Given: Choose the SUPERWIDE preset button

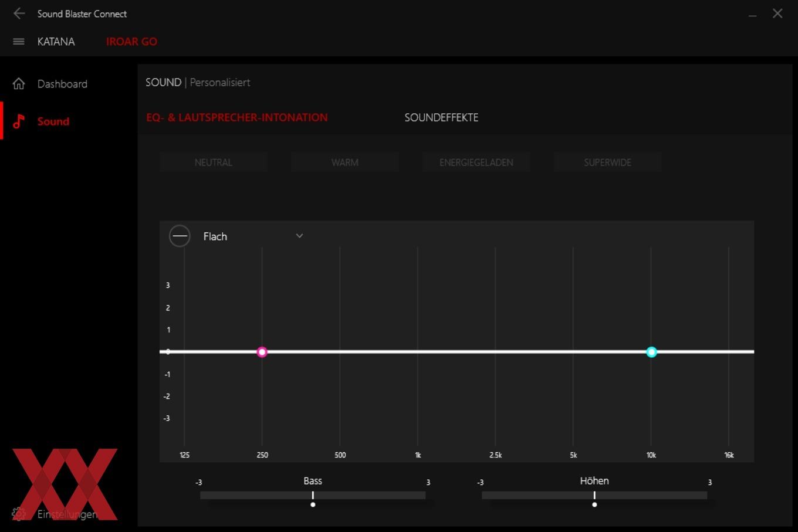Looking at the screenshot, I should 608,162.
